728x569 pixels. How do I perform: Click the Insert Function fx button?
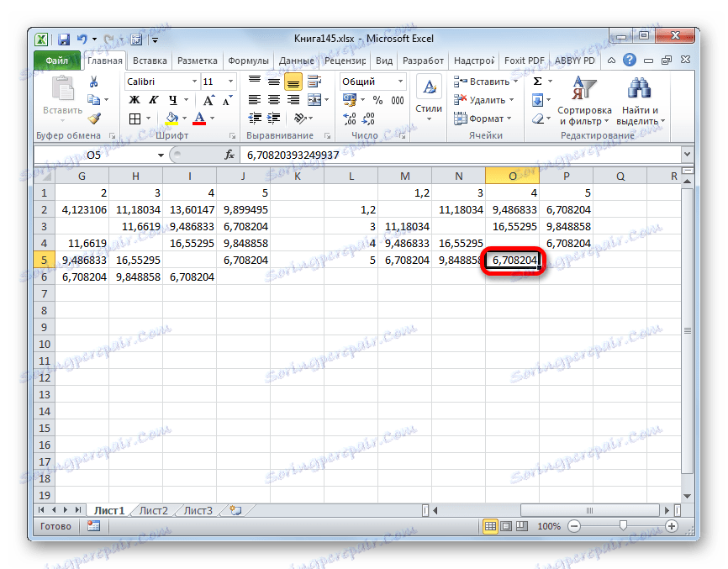click(229, 155)
